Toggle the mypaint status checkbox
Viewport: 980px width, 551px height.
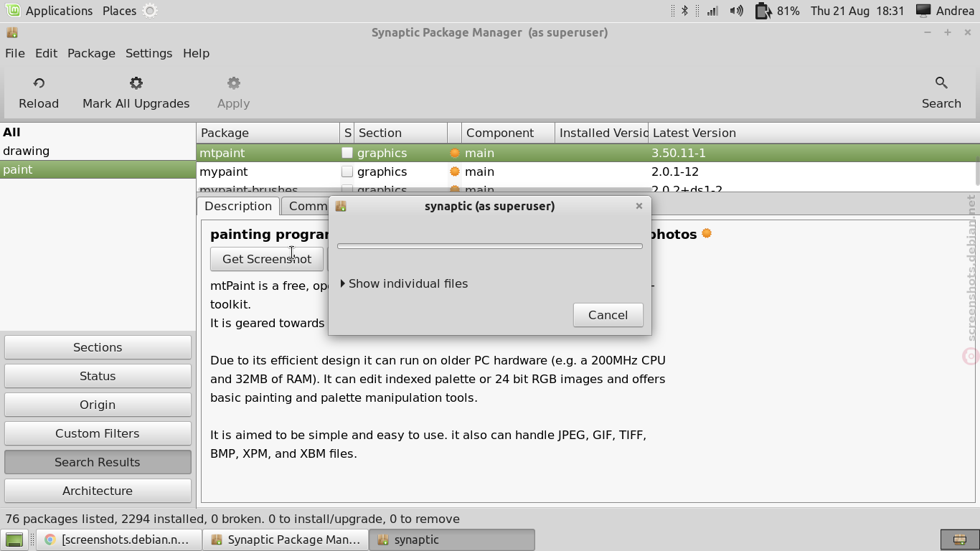pos(347,171)
